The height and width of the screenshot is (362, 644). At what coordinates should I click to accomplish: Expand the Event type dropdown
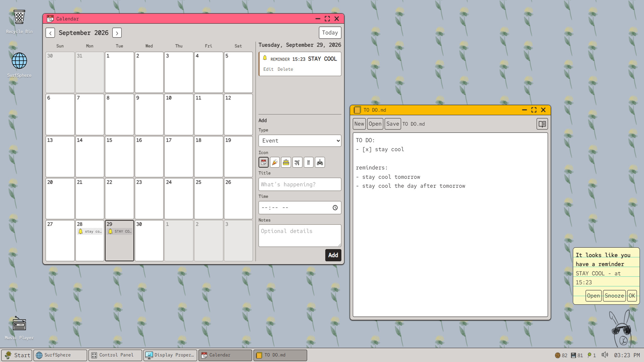300,141
